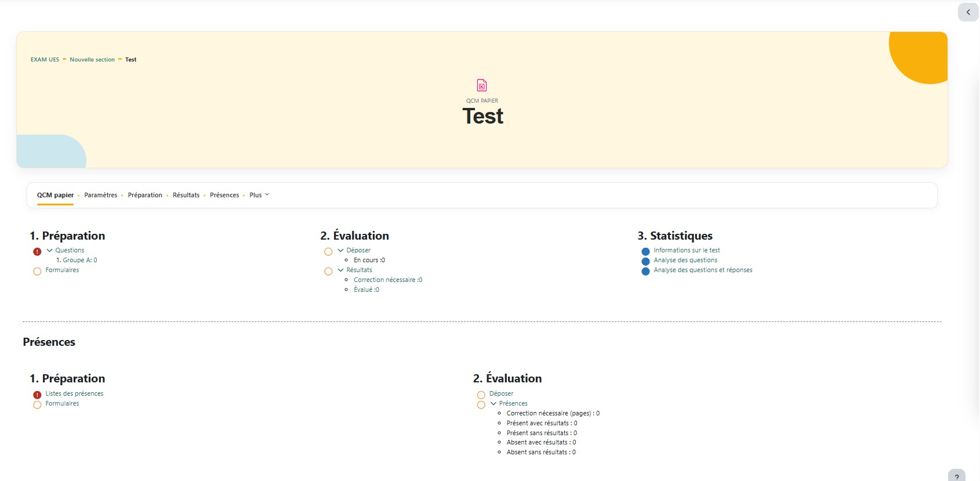Click blue status dot beside Informations sur le test
Image resolution: width=980 pixels, height=481 pixels.
pos(645,252)
